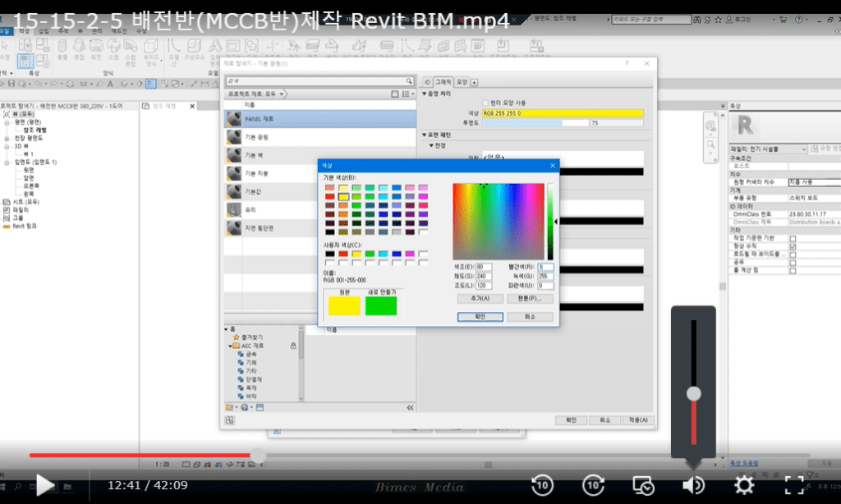The height and width of the screenshot is (504, 841).
Task: Confirm the color with 확인 in color dialog
Action: 480,317
